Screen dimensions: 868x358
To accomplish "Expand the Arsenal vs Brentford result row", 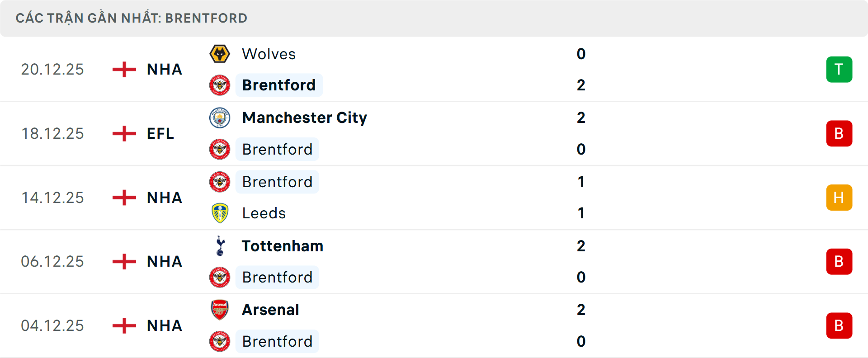I will (x=434, y=326).
